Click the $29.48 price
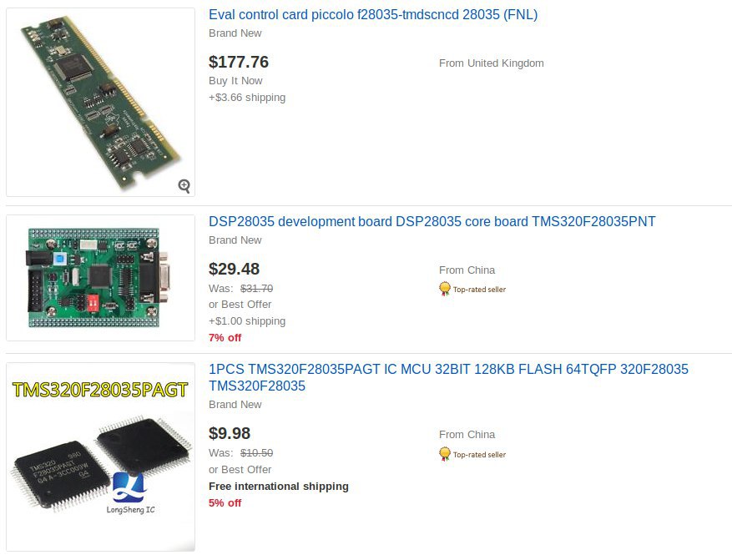 pos(234,269)
